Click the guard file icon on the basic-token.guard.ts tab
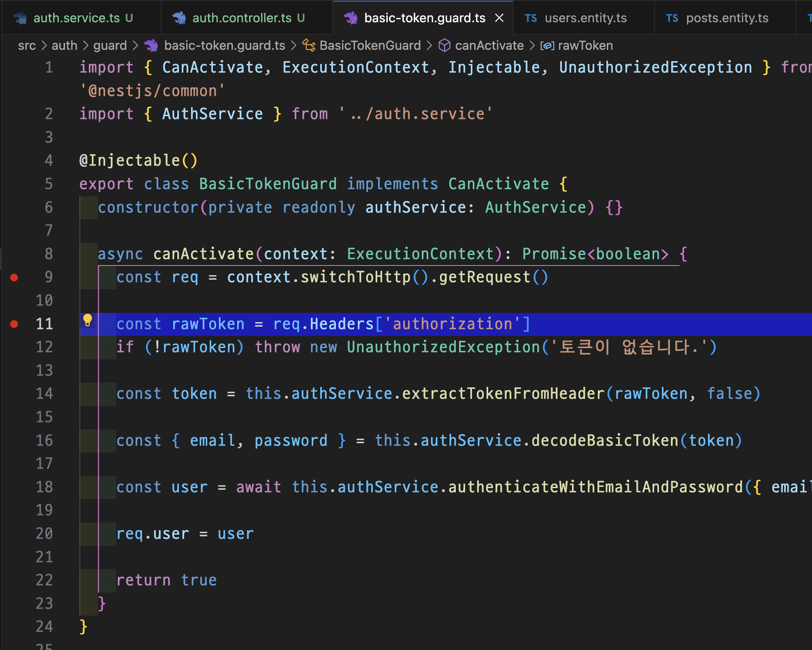Image resolution: width=812 pixels, height=650 pixels. [351, 18]
